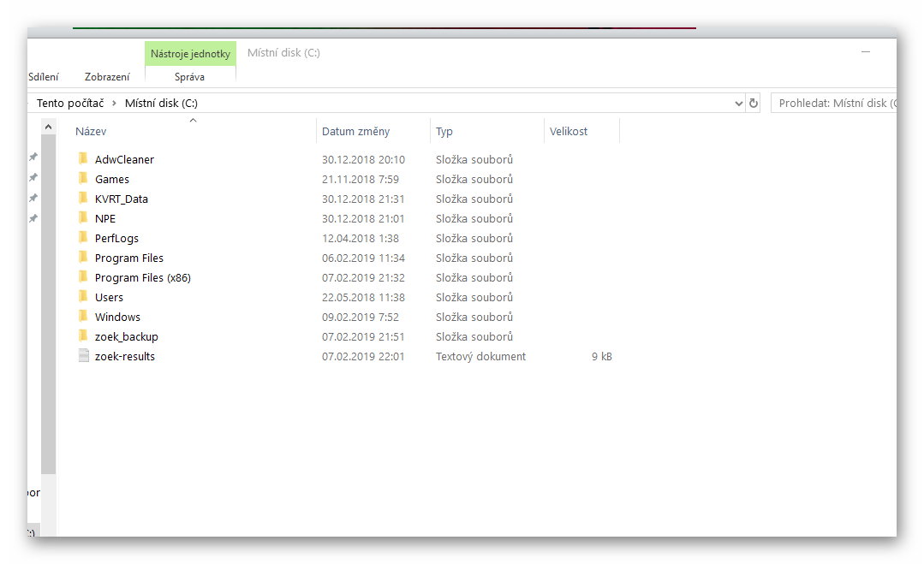This screenshot has height=564, width=924.
Task: Focus the Prohledat: Místní disk search box
Action: [834, 103]
